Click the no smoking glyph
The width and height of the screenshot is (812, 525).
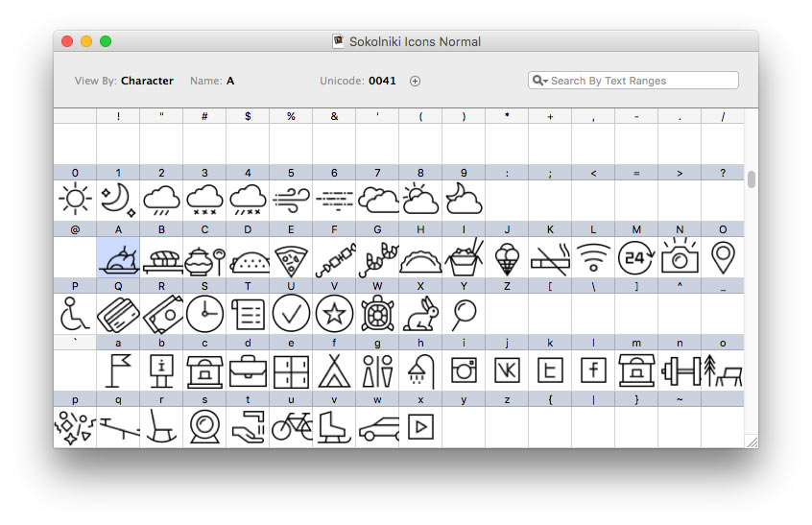(550, 257)
